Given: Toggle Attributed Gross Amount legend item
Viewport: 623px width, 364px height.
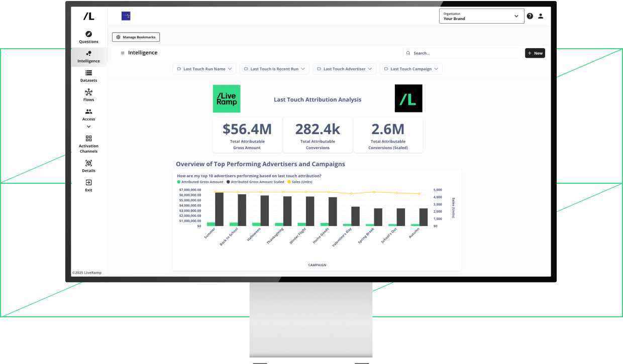Looking at the screenshot, I should coord(200,182).
